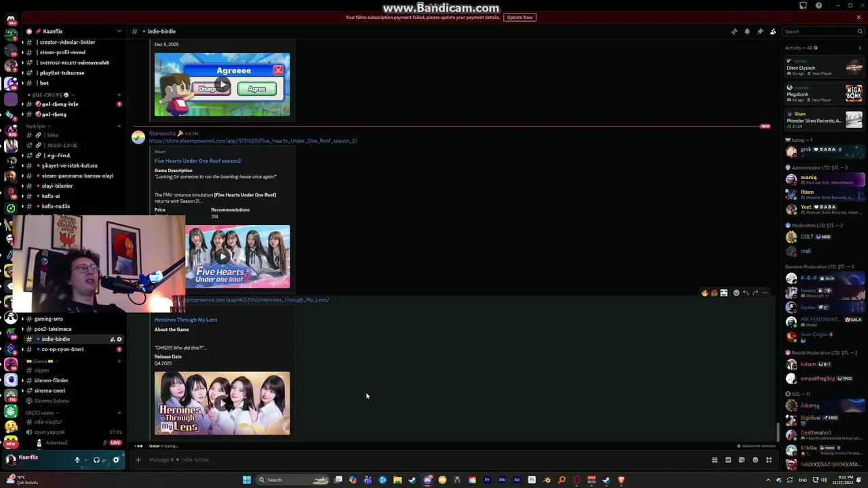
Task: Open the Threads icon in channel header
Action: pyautogui.click(x=734, y=31)
